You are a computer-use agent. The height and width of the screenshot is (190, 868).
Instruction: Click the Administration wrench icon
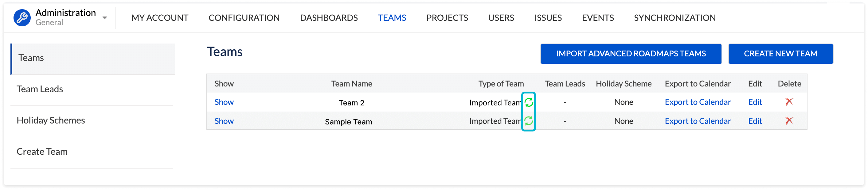pos(22,17)
